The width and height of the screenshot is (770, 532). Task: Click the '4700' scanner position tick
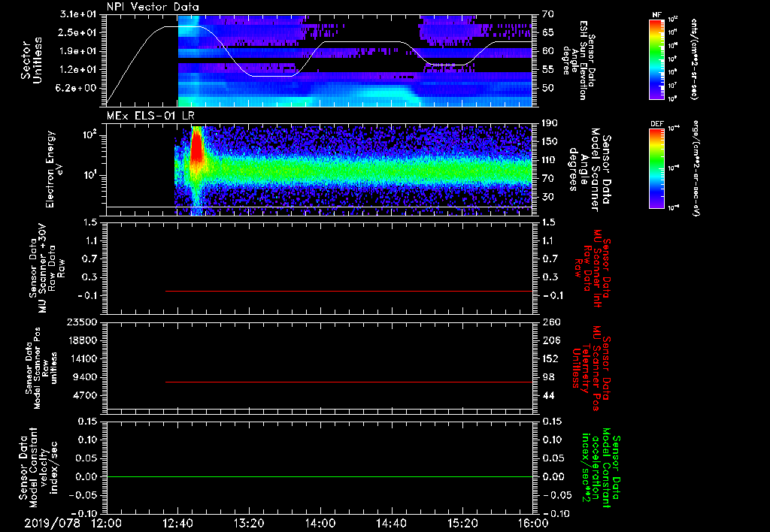click(x=85, y=395)
